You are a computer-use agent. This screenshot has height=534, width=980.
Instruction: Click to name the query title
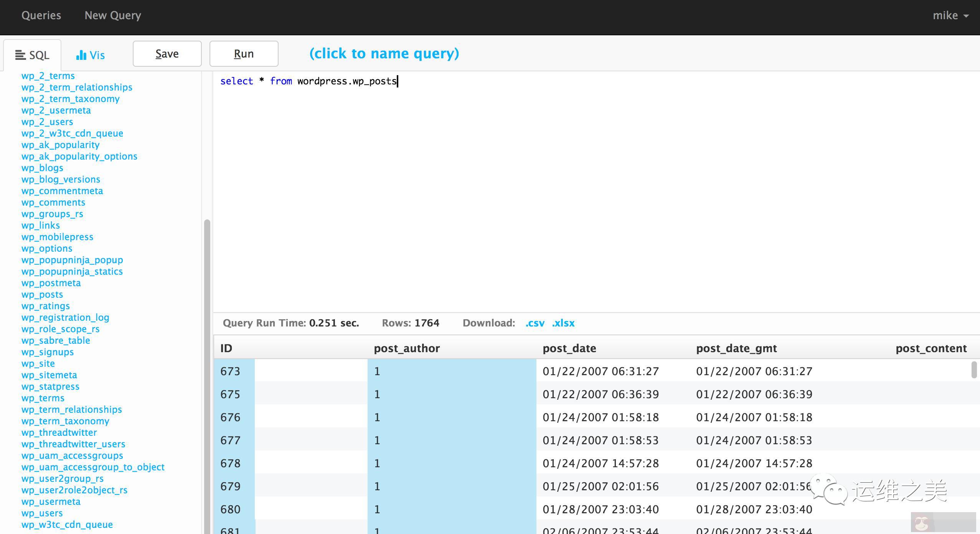pyautogui.click(x=384, y=53)
